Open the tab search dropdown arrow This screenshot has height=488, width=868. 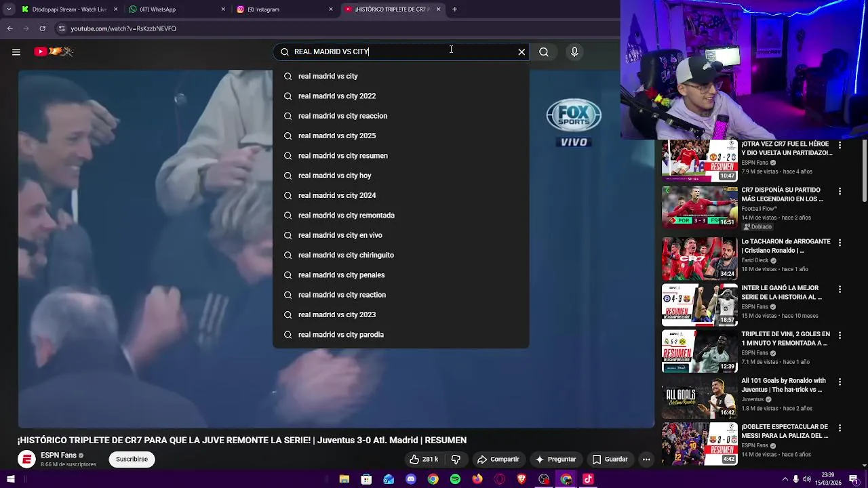click(x=9, y=9)
